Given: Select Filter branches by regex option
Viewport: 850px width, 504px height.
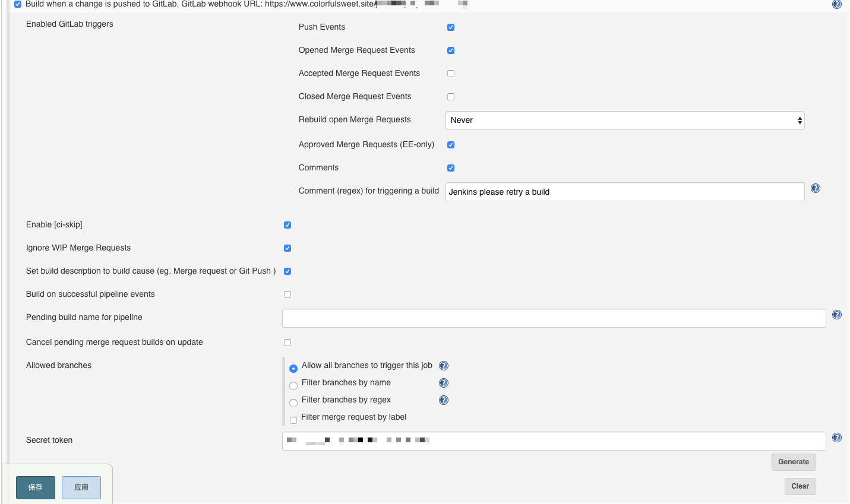Looking at the screenshot, I should click(293, 403).
